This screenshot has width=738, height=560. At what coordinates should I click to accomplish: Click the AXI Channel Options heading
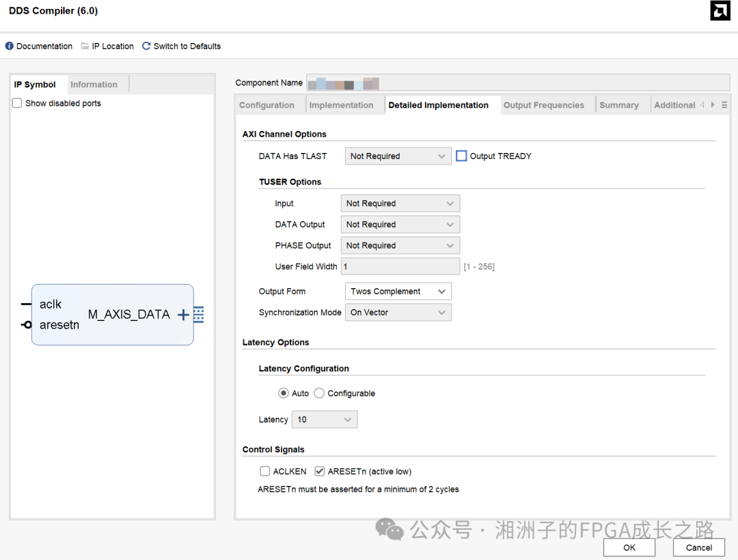click(x=284, y=134)
